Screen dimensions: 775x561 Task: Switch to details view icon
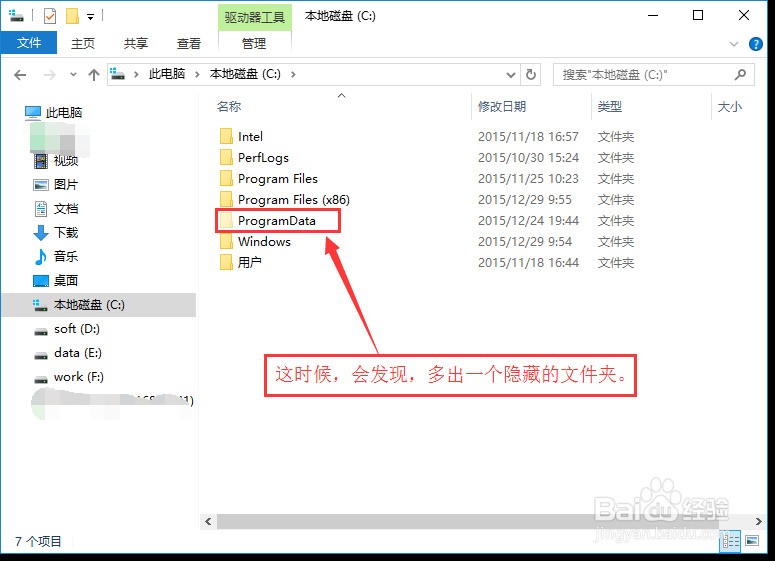(731, 541)
